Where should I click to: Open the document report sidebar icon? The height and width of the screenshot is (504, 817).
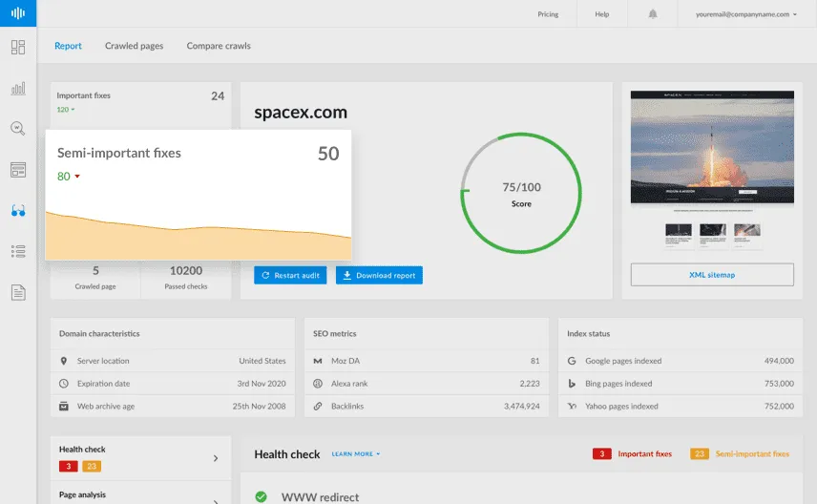coord(18,292)
